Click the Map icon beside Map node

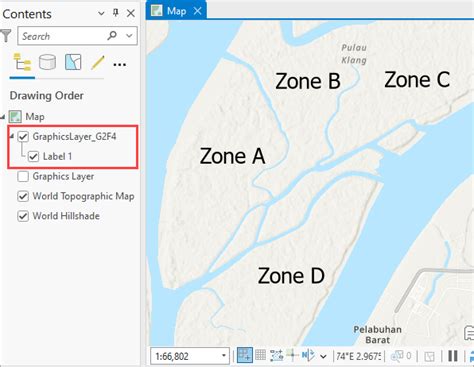pos(15,117)
